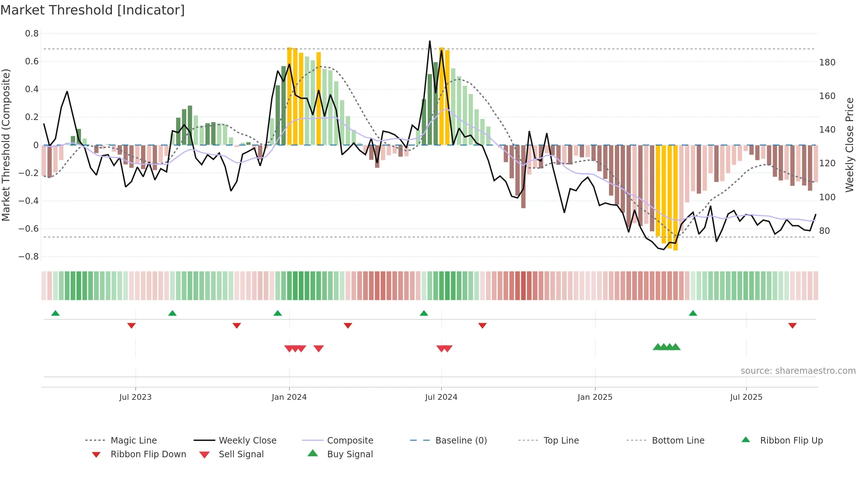Click the −0.8 left axis label

pyautogui.click(x=29, y=257)
